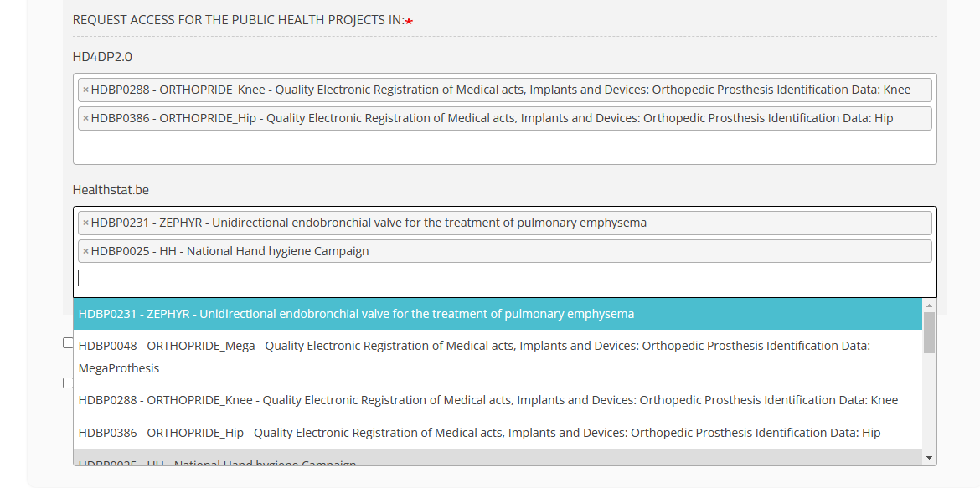Choose highlighted ZEPHYR option in dropdown list
The height and width of the screenshot is (488, 980).
(x=356, y=314)
